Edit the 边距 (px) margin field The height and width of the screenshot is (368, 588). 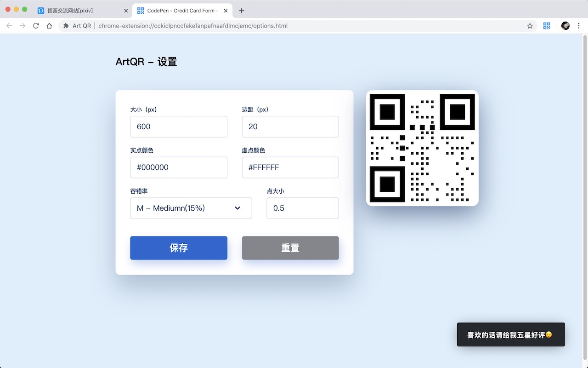point(290,126)
